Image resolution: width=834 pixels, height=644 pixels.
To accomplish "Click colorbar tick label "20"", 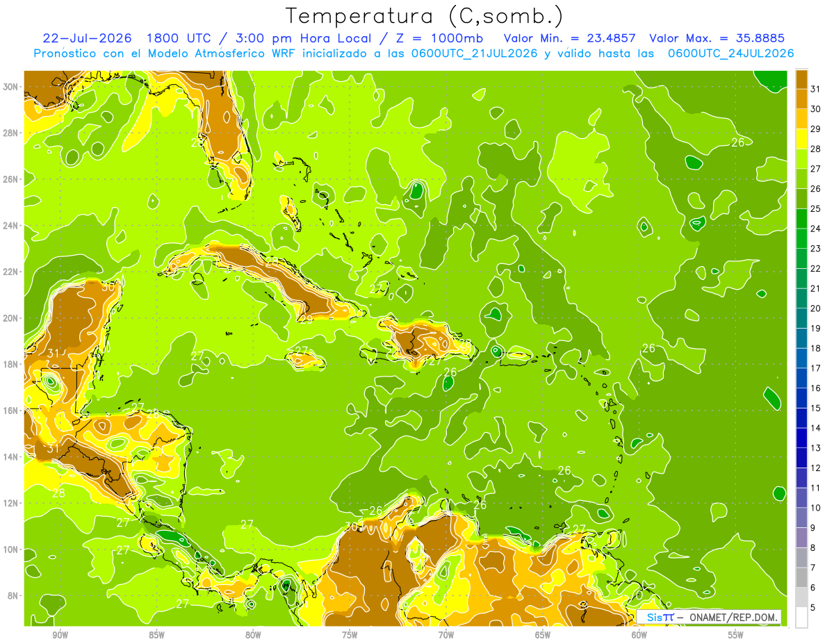I will [x=816, y=308].
